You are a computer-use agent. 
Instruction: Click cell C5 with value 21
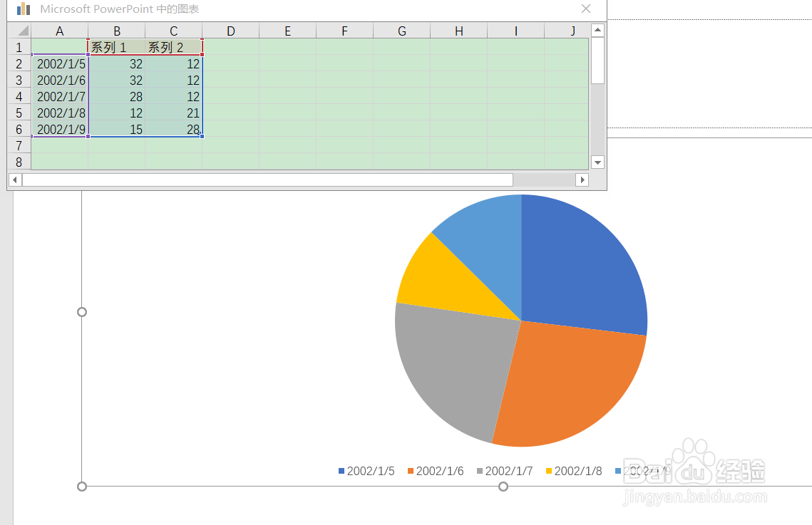[173, 113]
